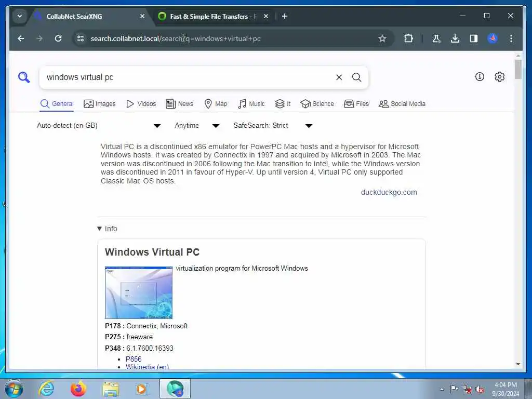Select the Social Media search category
Viewport: 532px width, 399px height.
coord(402,104)
